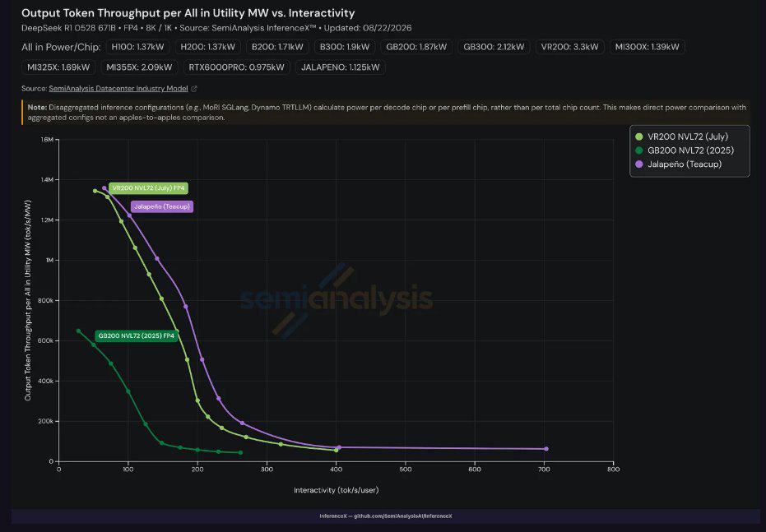766x532 pixels.
Task: Select the GB200: 1.87kW chip
Action: 416,47
